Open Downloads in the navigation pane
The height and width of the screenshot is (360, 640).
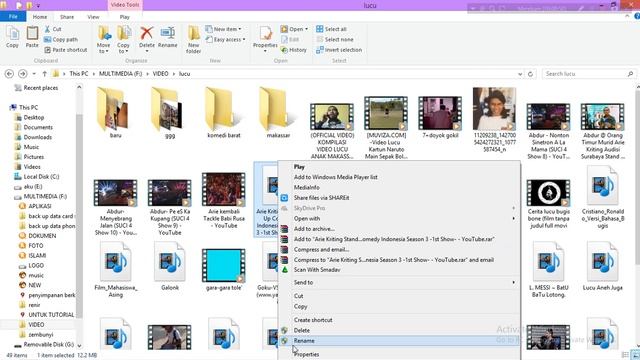click(38, 137)
